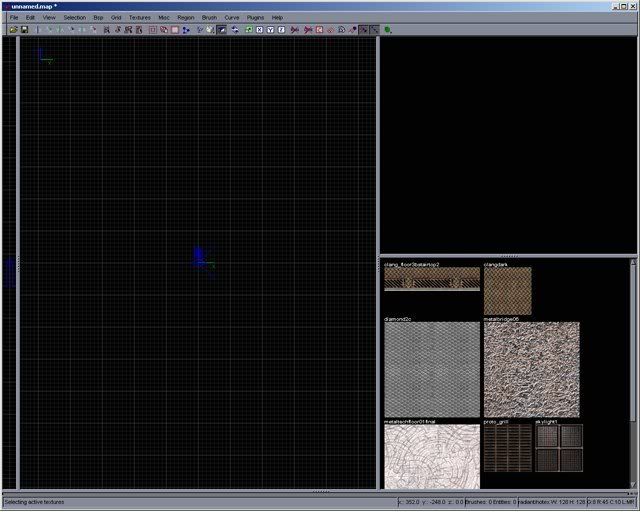Toggle the pressed Cubic Clip button
The width and height of the screenshot is (640, 512).
click(222, 29)
